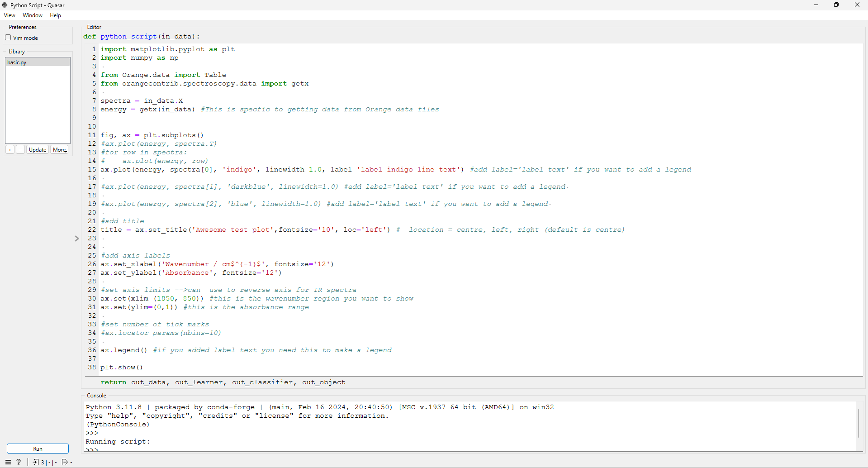868x468 pixels.
Task: Open the Help menu
Action: [x=55, y=15]
